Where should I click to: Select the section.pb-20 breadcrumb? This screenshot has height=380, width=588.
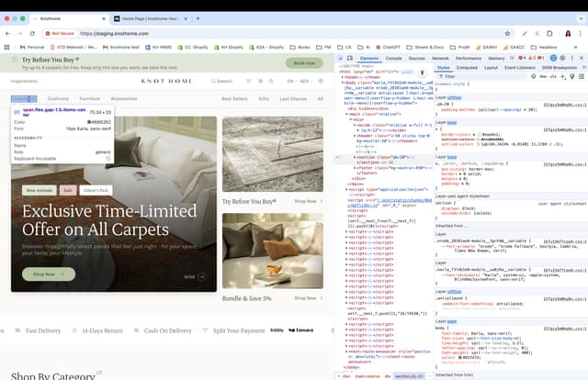point(409,376)
